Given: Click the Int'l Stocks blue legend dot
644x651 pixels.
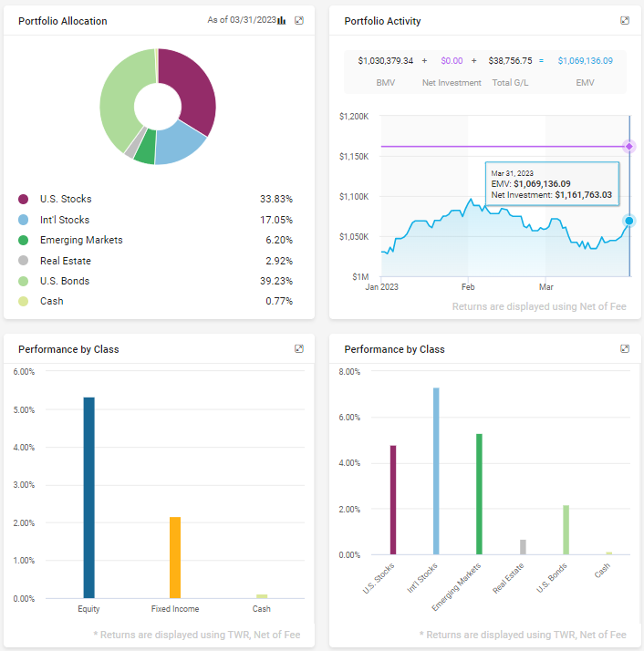Looking at the screenshot, I should 24,220.
